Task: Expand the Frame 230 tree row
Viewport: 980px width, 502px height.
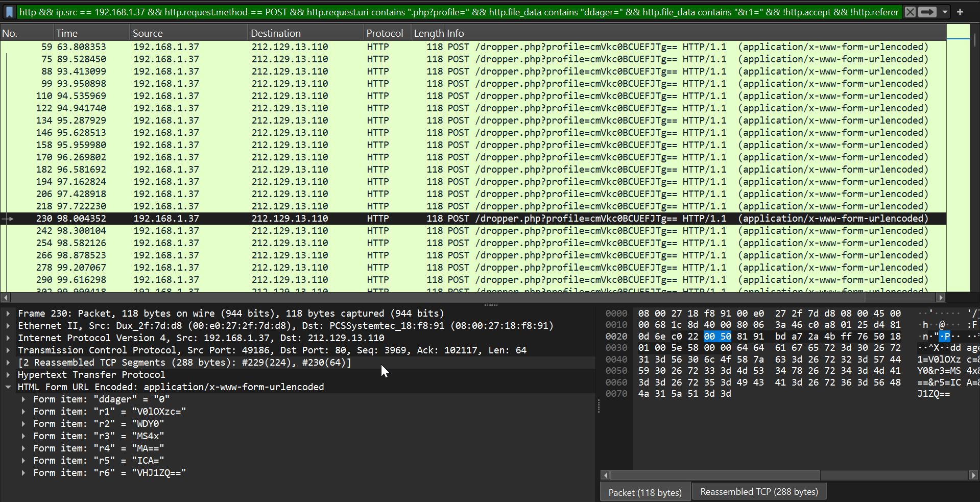Action: tap(8, 314)
